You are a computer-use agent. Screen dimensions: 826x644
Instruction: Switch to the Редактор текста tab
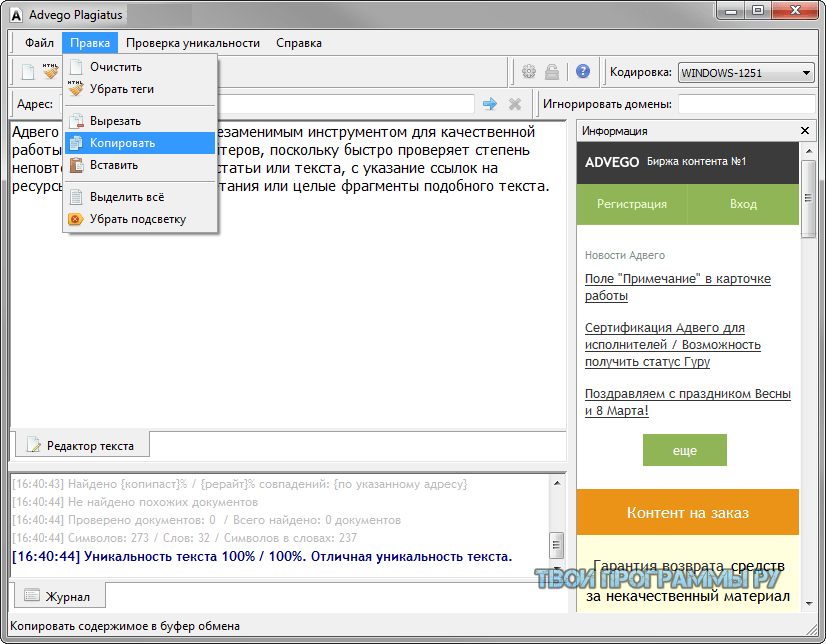click(82, 445)
